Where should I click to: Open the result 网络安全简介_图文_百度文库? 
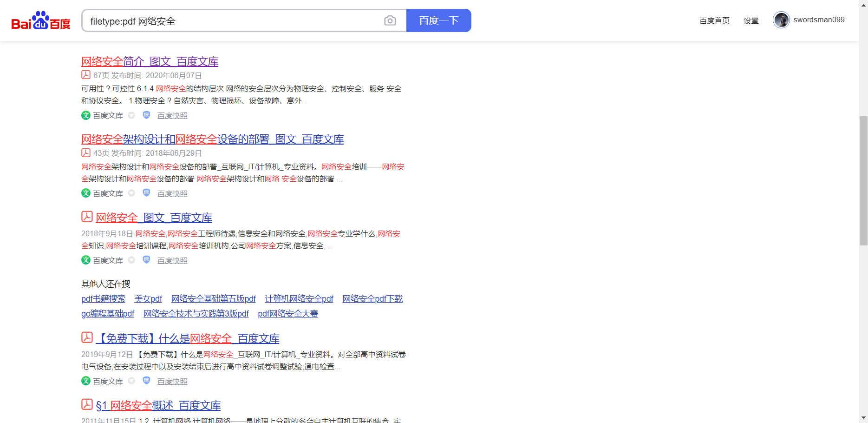coord(150,61)
